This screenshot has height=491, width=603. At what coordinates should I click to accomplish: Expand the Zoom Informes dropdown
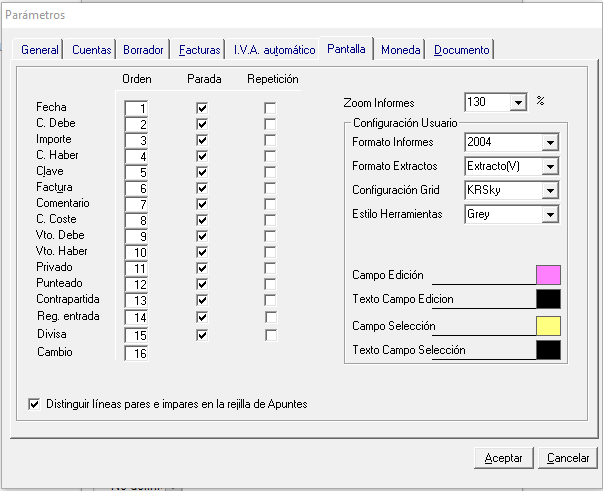517,102
